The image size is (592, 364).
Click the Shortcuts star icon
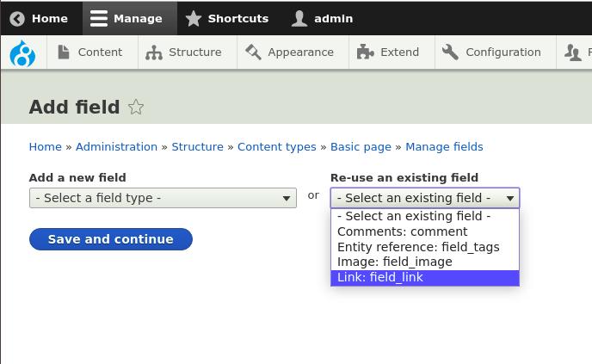click(194, 19)
